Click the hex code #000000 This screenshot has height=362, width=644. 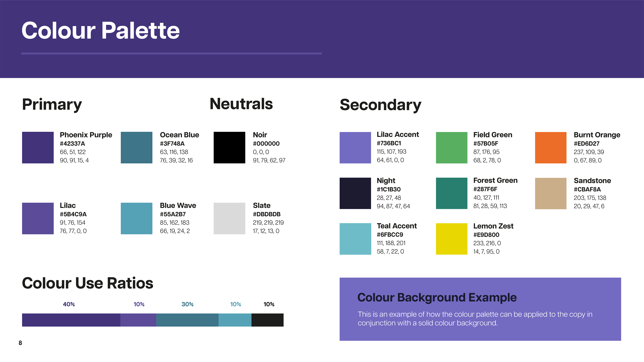(266, 144)
